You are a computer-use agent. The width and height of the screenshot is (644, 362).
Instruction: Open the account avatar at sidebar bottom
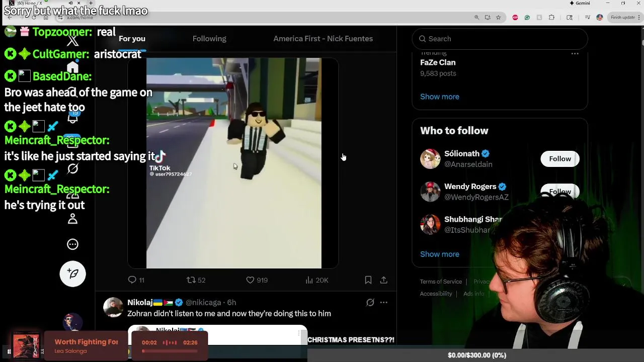coord(72,322)
